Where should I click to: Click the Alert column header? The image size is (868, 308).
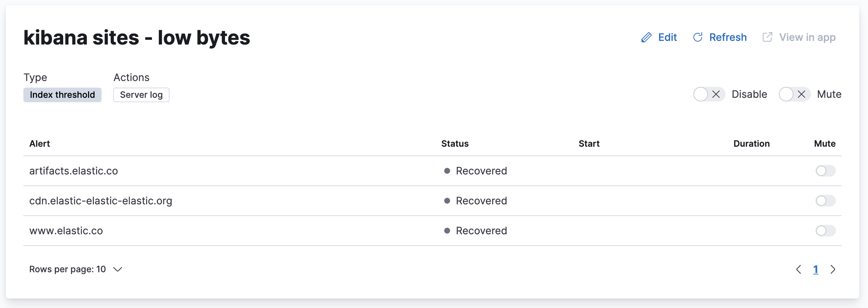pyautogui.click(x=39, y=143)
